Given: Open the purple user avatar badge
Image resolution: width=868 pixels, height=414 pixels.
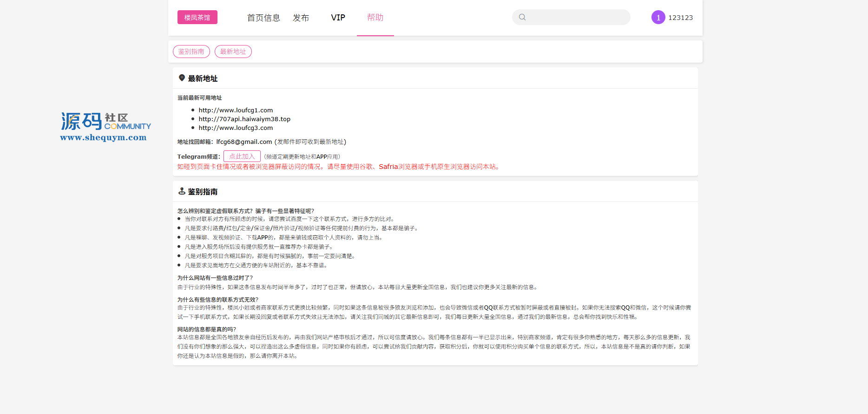Looking at the screenshot, I should [658, 17].
